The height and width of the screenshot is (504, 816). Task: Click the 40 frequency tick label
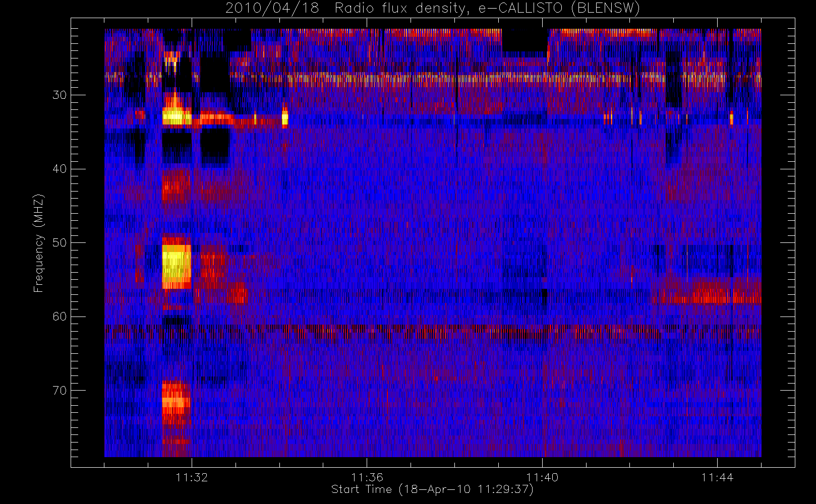(59, 169)
